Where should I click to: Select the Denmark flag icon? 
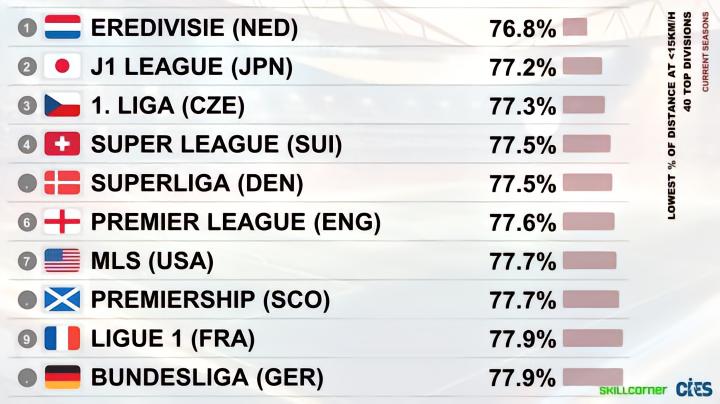62,183
